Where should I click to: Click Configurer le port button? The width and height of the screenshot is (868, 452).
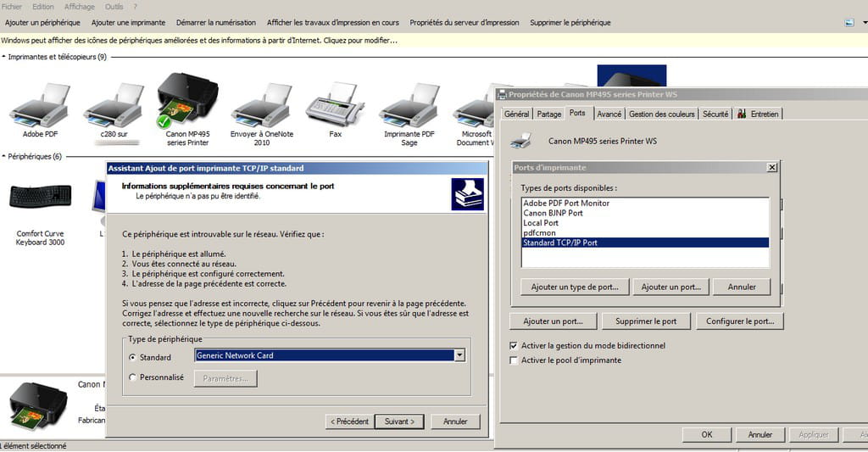click(739, 321)
